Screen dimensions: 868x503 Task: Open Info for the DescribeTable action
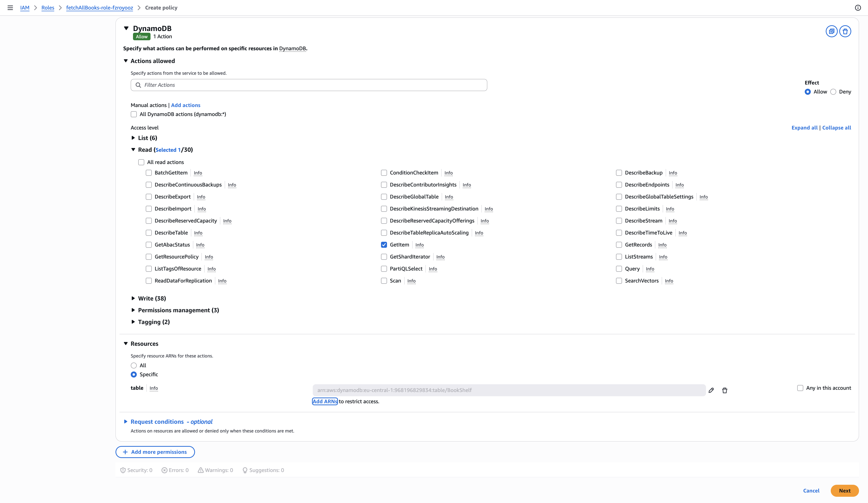pos(198,233)
